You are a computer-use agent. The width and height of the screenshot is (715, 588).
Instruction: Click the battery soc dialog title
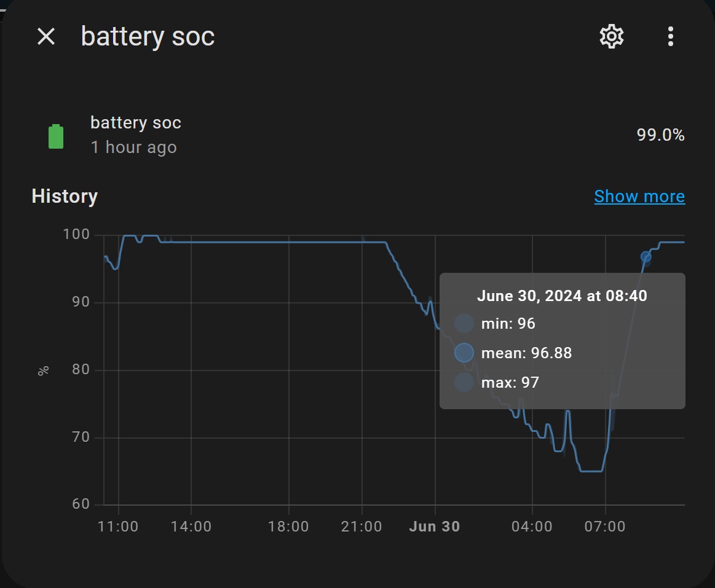(x=148, y=36)
